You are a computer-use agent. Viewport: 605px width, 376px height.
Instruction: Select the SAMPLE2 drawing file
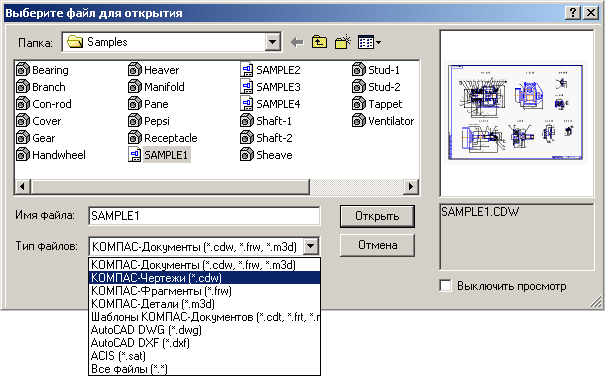tap(270, 70)
